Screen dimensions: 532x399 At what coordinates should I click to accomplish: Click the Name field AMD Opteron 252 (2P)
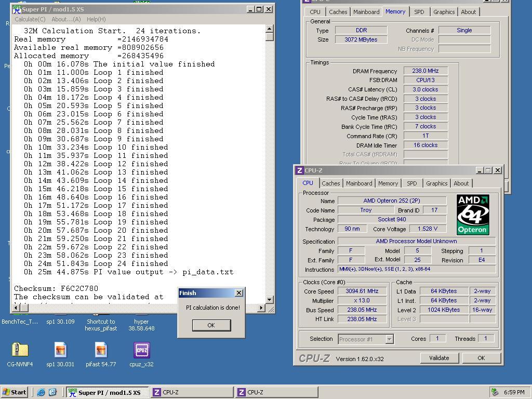click(392, 201)
